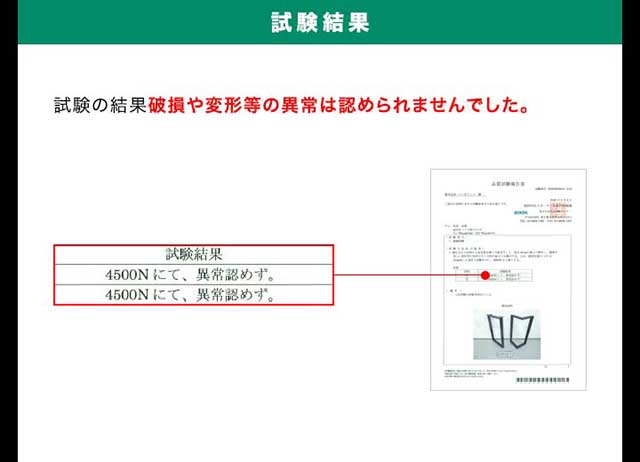
Task: Click the blue company logo in the report
Action: (x=519, y=212)
